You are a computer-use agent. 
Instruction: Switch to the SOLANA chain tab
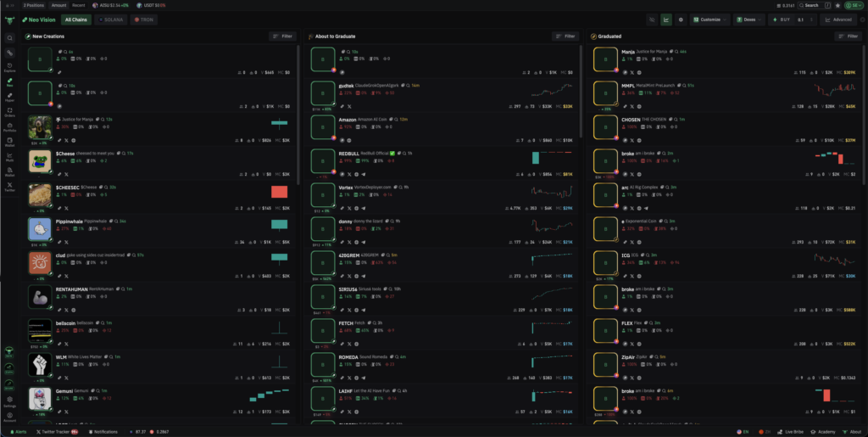[x=111, y=20]
